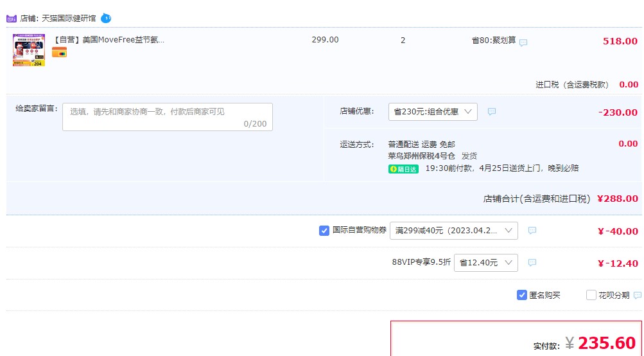
Task: Click the item subtotal 518.00
Action: tap(620, 41)
